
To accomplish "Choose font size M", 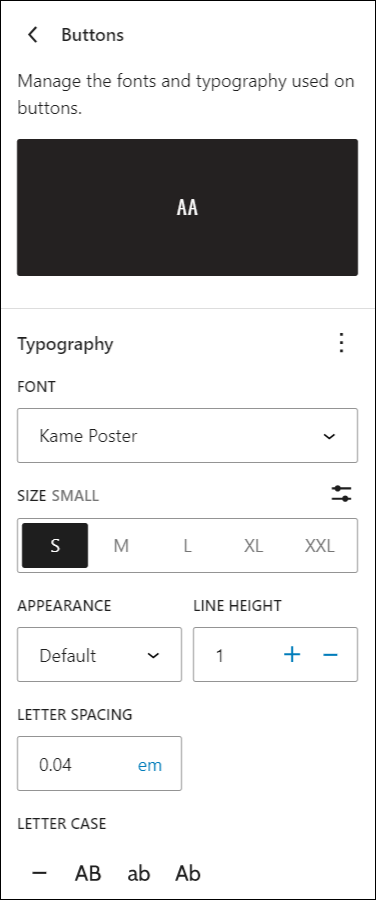I will [x=121, y=545].
